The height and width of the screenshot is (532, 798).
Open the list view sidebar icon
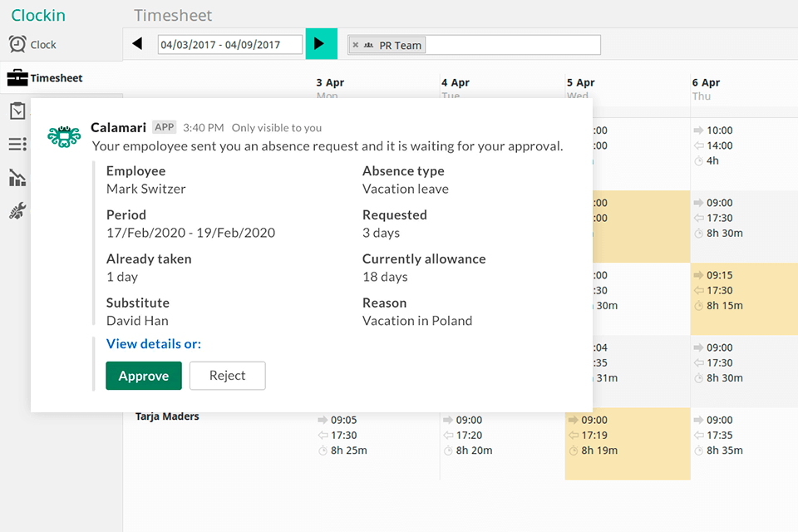[17, 144]
